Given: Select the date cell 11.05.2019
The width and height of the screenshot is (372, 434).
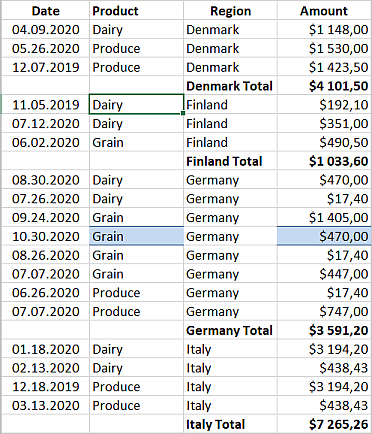Looking at the screenshot, I should [x=46, y=105].
